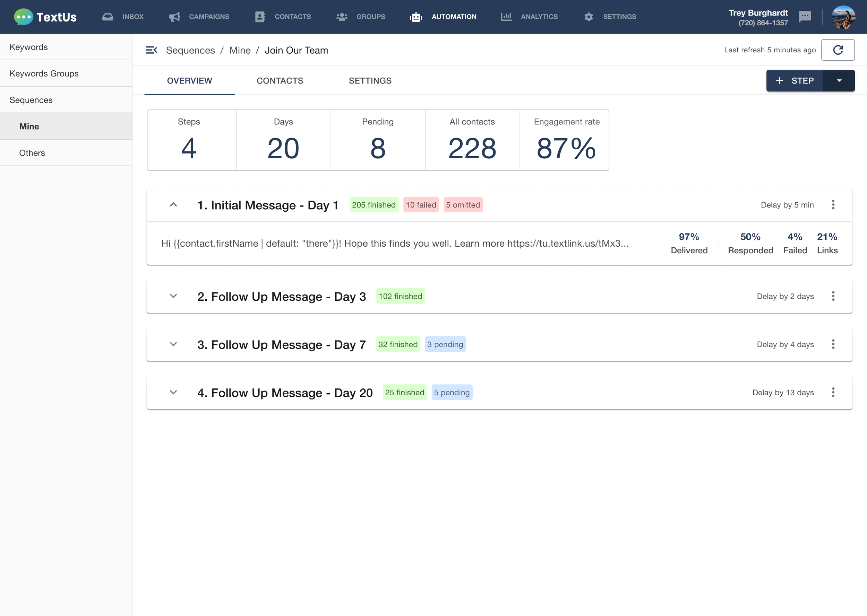Open the Step button dropdown arrow
The image size is (867, 616).
839,81
